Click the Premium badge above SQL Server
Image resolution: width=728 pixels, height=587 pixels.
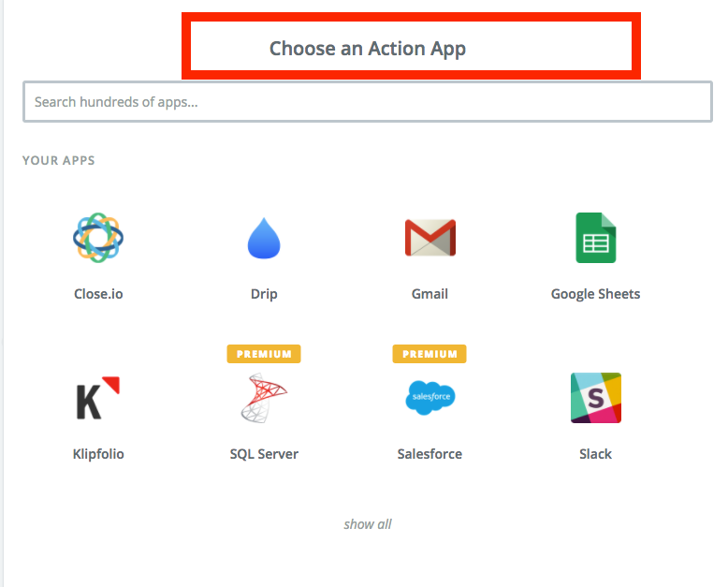pyautogui.click(x=264, y=354)
